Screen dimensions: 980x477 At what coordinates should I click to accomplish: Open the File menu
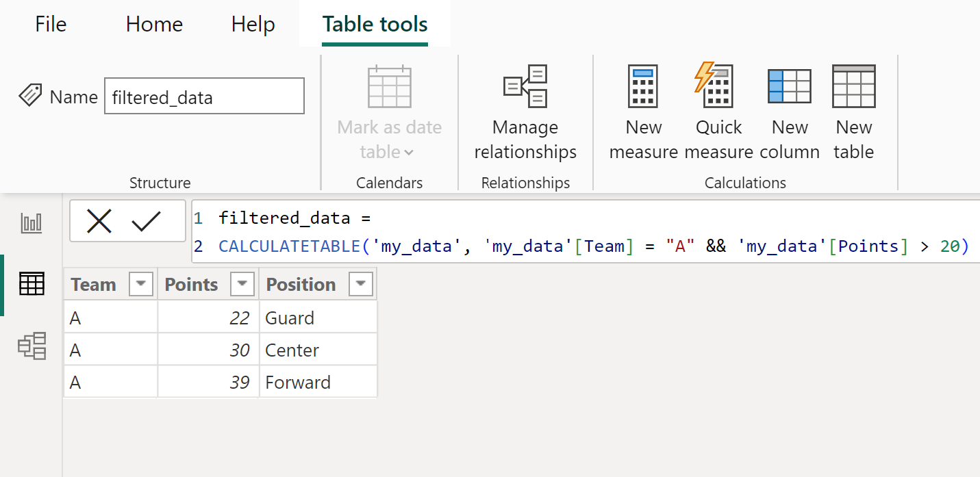[x=51, y=24]
